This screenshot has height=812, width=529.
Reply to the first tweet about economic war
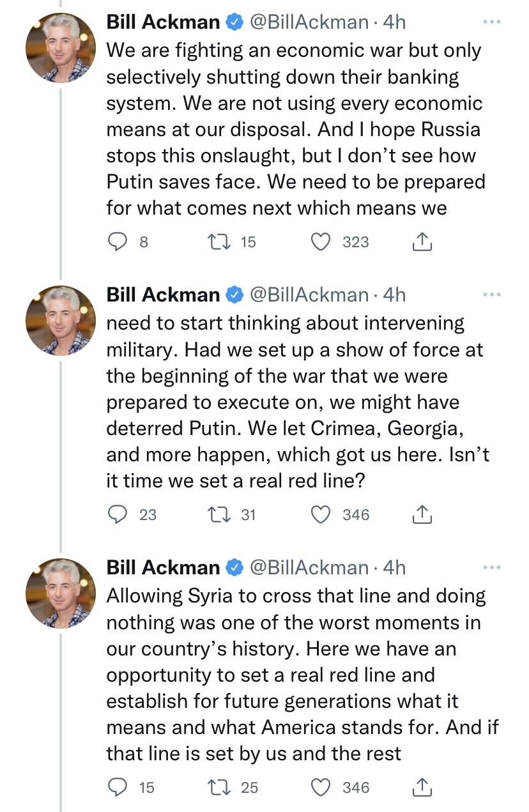pos(118,241)
